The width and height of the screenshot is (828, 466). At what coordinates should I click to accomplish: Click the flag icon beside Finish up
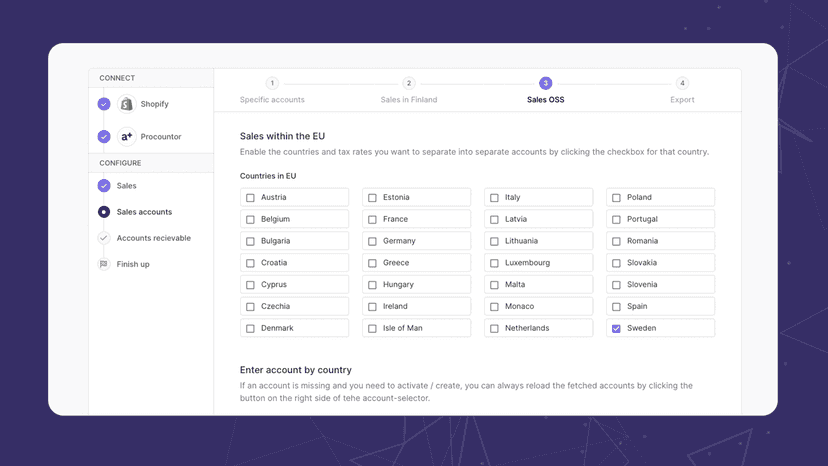104,264
